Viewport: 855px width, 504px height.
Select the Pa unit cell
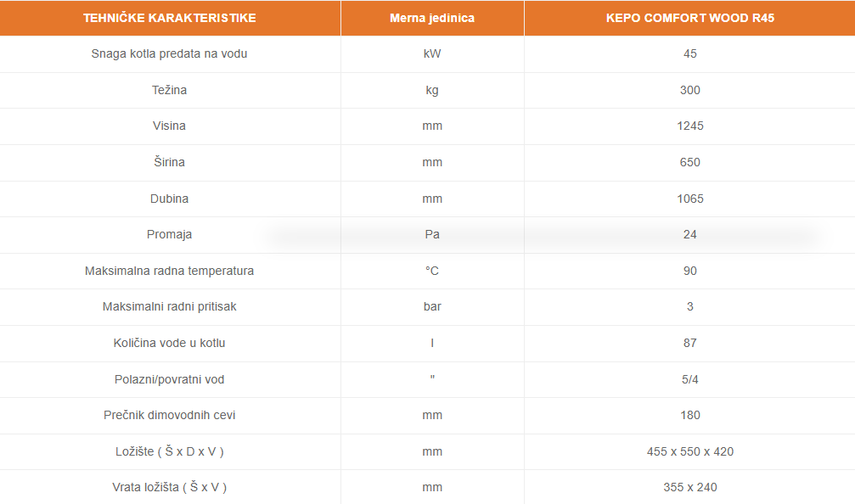pos(432,234)
